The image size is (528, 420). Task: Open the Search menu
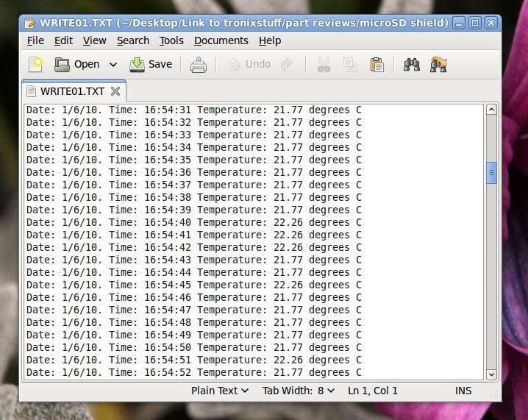[132, 40]
